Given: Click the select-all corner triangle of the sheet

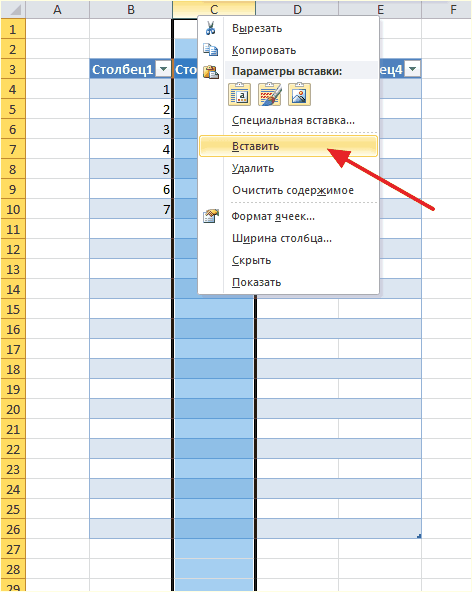Looking at the screenshot, I should 13,9.
